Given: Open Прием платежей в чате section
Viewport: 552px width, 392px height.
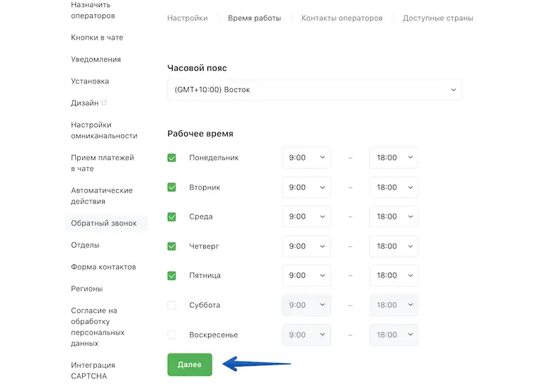Looking at the screenshot, I should pyautogui.click(x=103, y=163).
